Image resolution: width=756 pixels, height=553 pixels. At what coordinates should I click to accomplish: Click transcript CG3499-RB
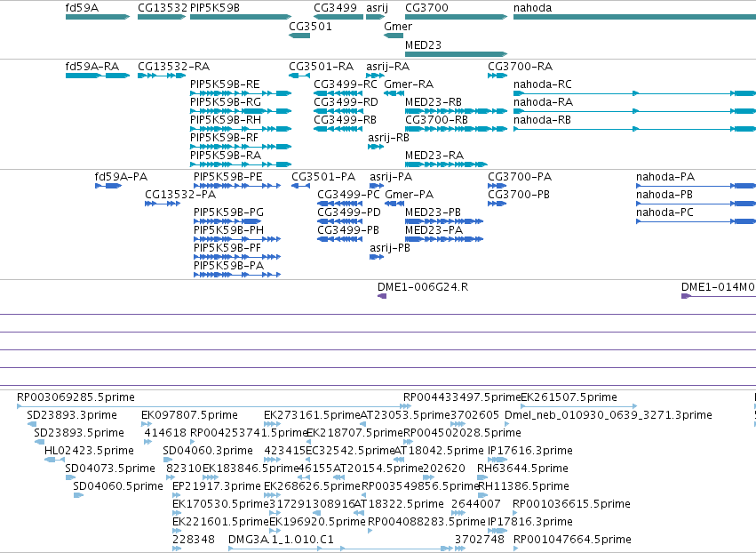click(346, 120)
